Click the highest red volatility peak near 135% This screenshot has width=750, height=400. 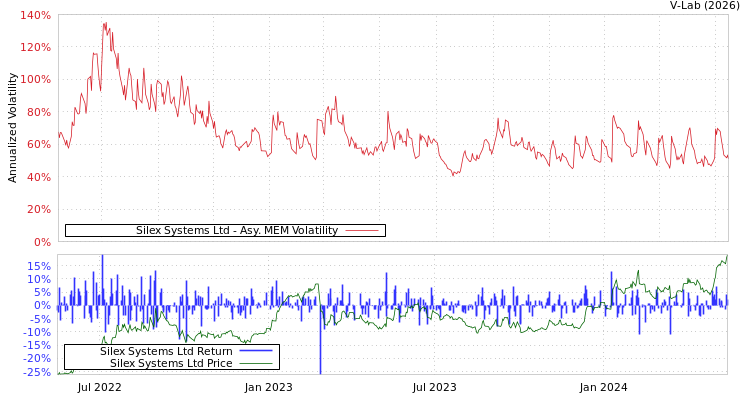click(x=105, y=24)
